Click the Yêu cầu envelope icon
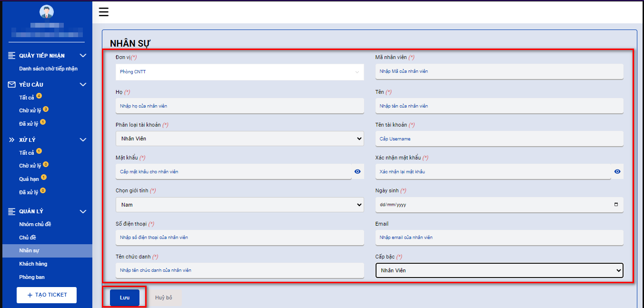Image resolution: width=644 pixels, height=308 pixels. pyautogui.click(x=12, y=84)
